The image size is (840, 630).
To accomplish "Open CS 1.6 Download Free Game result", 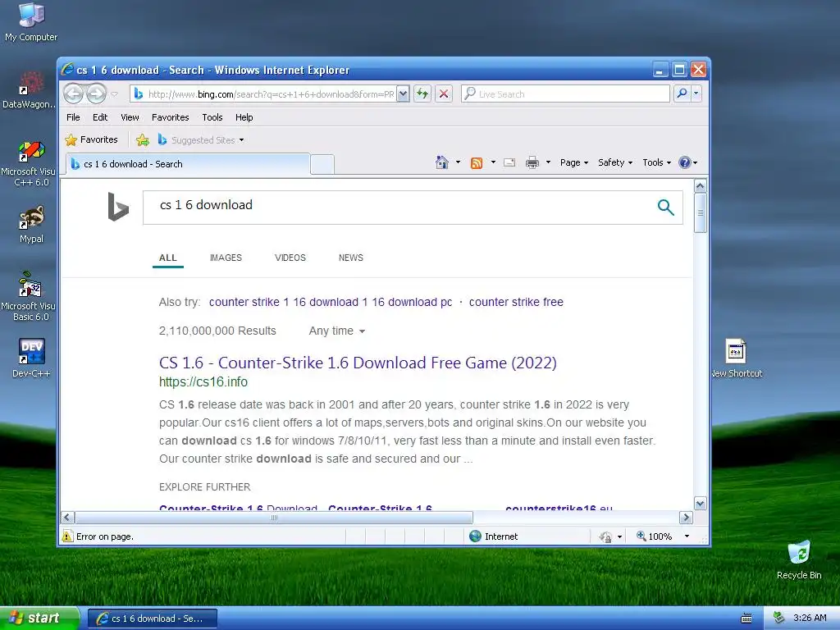I will click(358, 363).
